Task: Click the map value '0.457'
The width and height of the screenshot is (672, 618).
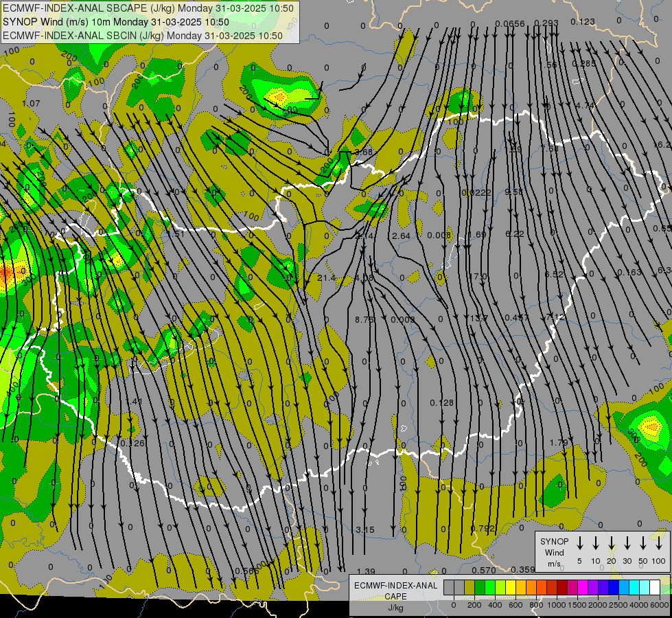Action: 517,318
